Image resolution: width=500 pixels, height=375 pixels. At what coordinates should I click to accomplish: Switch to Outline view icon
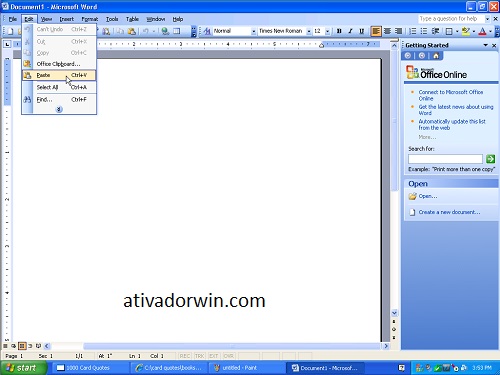[x=30, y=346]
